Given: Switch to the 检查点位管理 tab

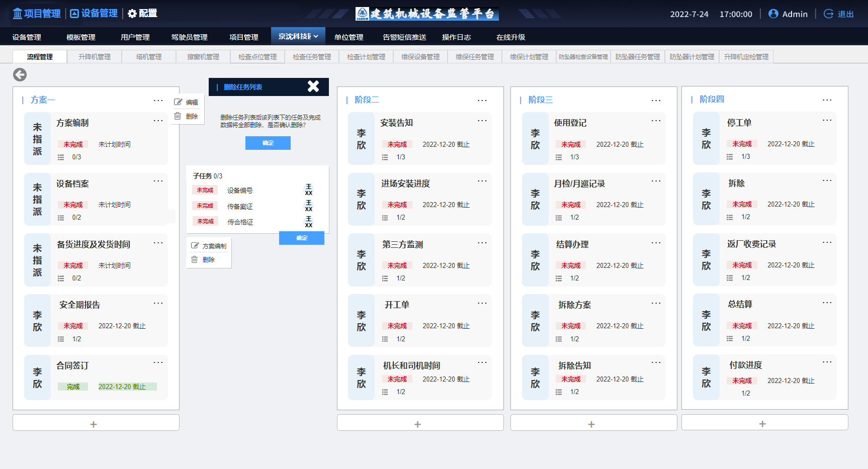Looking at the screenshot, I should pyautogui.click(x=257, y=57).
